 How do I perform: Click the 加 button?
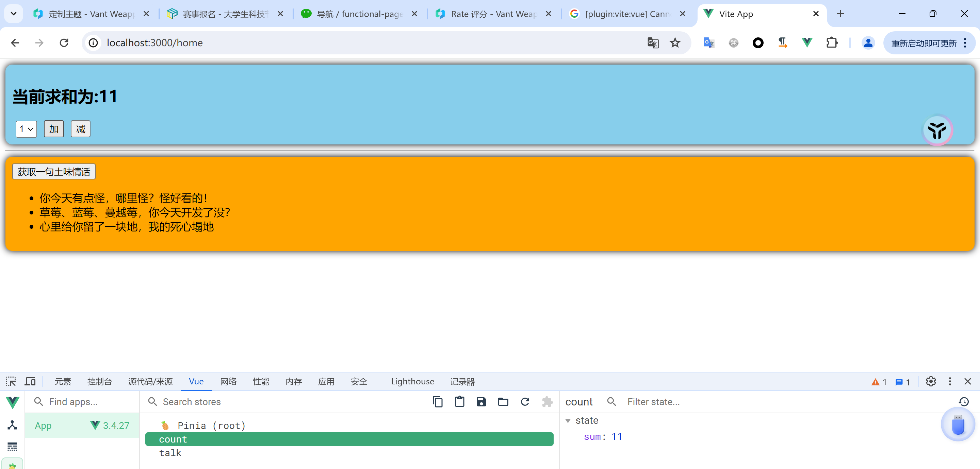coord(54,129)
